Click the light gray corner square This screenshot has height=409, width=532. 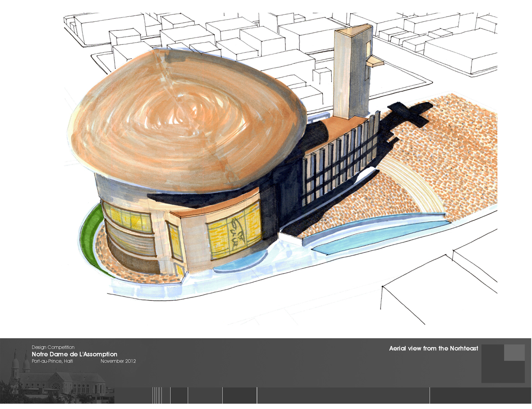tap(514, 352)
